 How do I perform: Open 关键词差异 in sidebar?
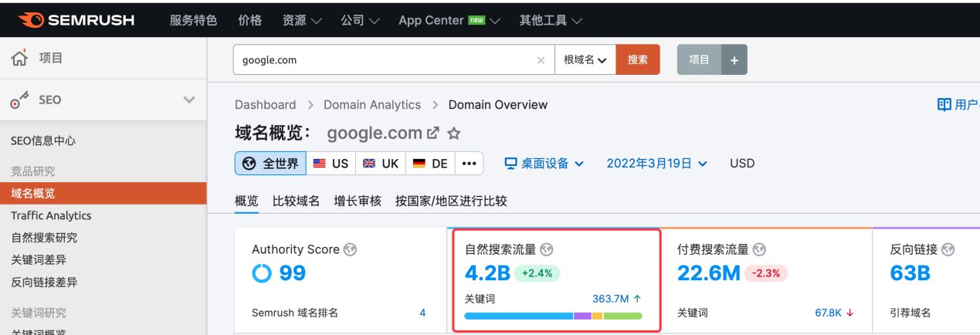[39, 260]
